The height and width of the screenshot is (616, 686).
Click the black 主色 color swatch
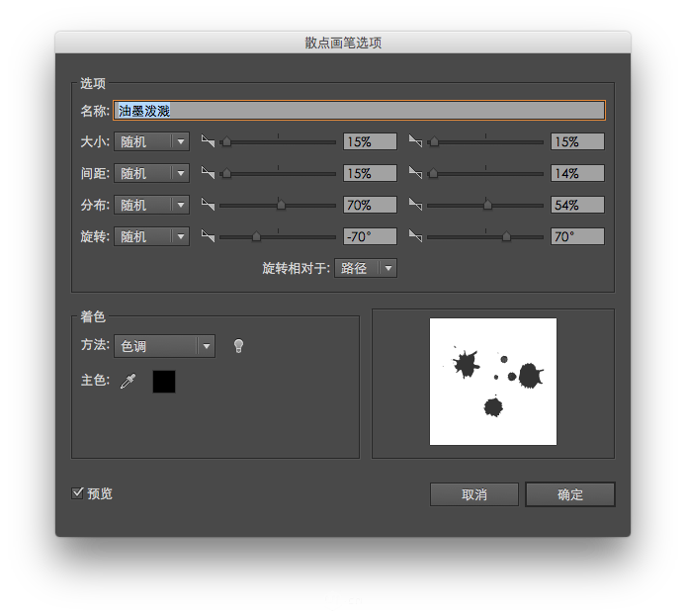pos(164,382)
